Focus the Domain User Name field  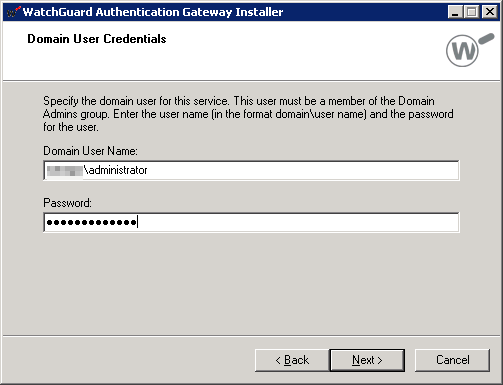click(251, 170)
